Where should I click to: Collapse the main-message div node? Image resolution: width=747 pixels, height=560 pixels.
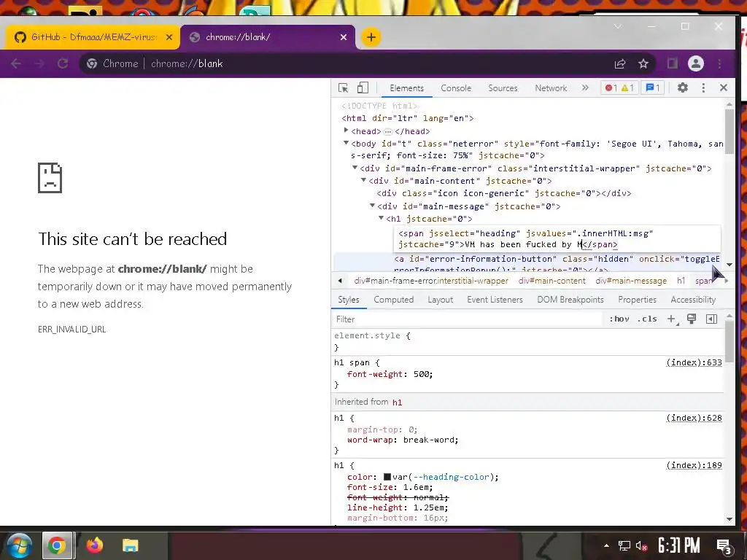point(372,205)
